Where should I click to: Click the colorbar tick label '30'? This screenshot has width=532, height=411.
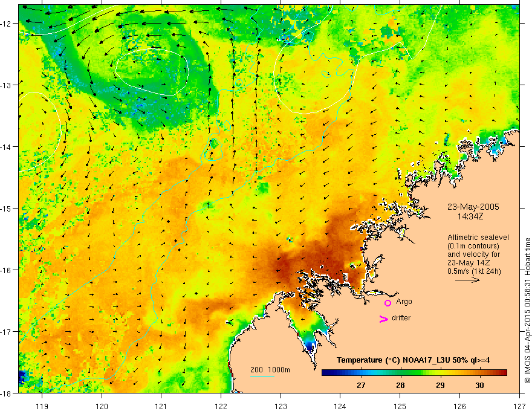(x=479, y=385)
